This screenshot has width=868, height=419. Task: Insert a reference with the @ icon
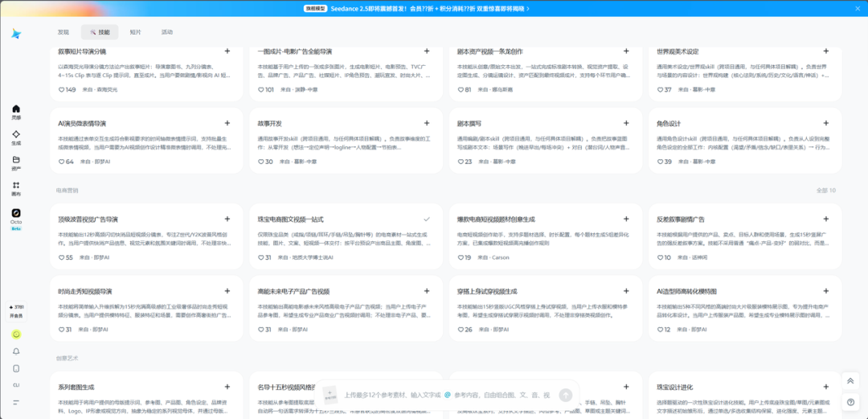[448, 395]
